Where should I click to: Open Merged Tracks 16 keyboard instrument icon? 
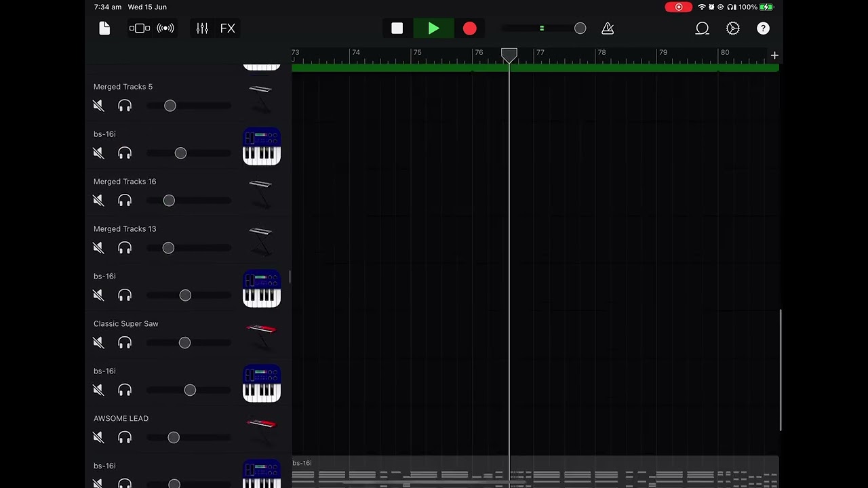(261, 194)
